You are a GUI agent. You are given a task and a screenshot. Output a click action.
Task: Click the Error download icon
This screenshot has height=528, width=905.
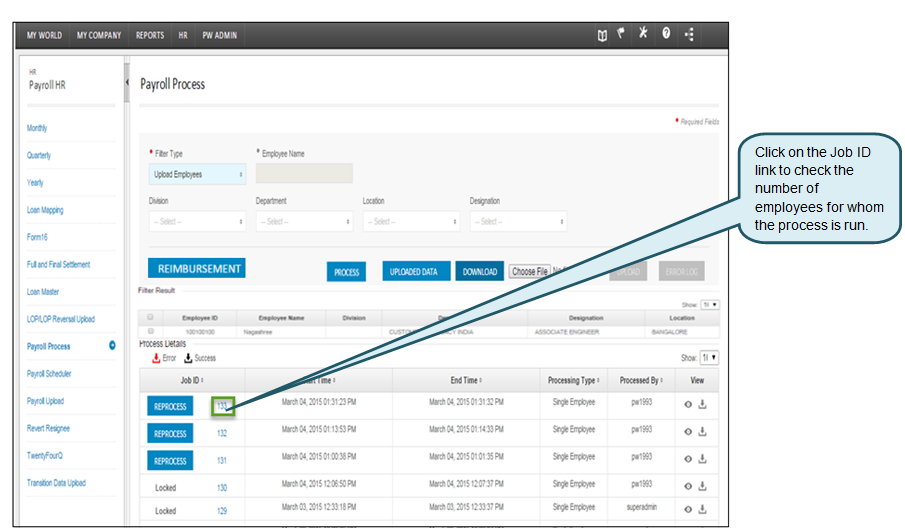pos(156,358)
